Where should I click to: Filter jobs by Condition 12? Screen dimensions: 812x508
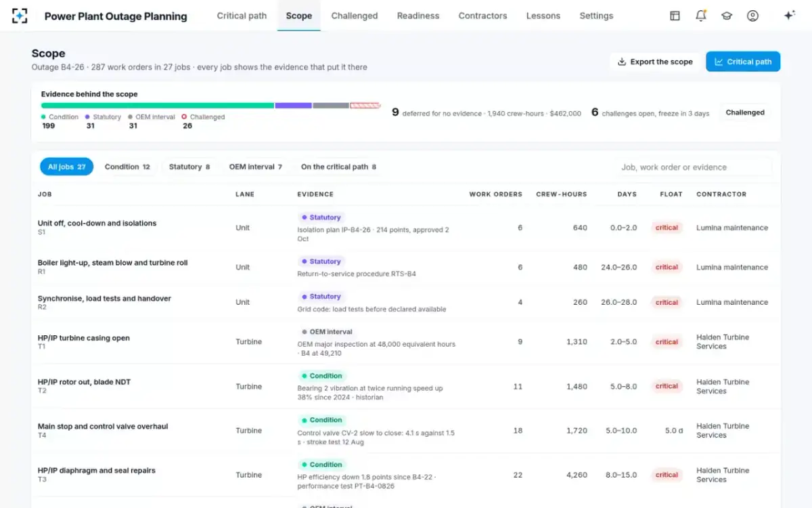[127, 167]
